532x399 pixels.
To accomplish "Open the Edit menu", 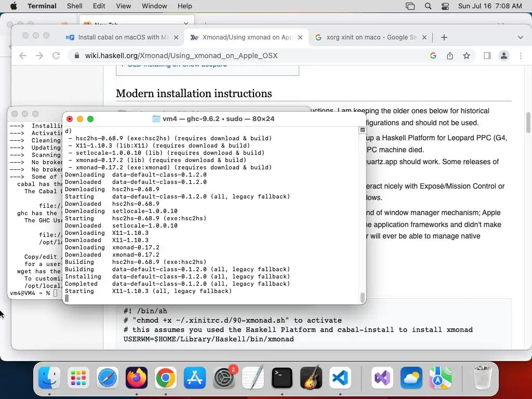I will (x=99, y=6).
